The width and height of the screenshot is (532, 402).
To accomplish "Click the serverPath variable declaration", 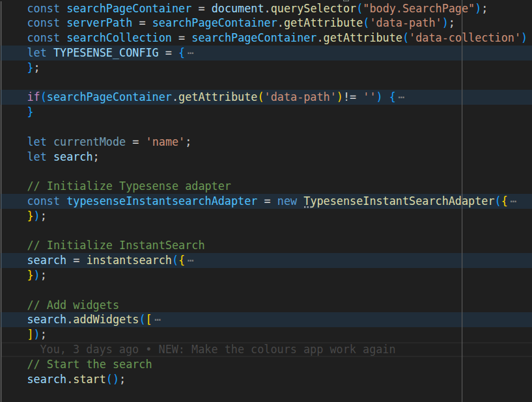I will (x=99, y=23).
